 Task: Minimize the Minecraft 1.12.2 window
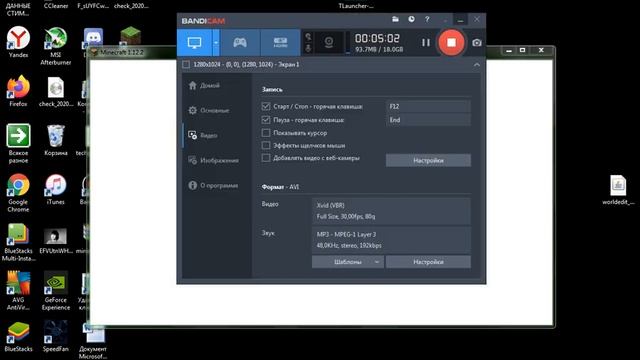[509, 51]
